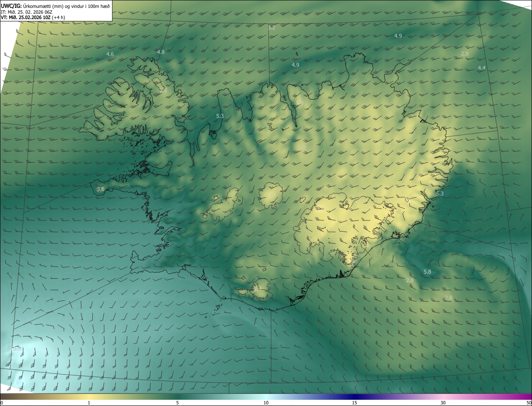
Task: Click the 2.9 value label on the map
Action: [x=465, y=54]
